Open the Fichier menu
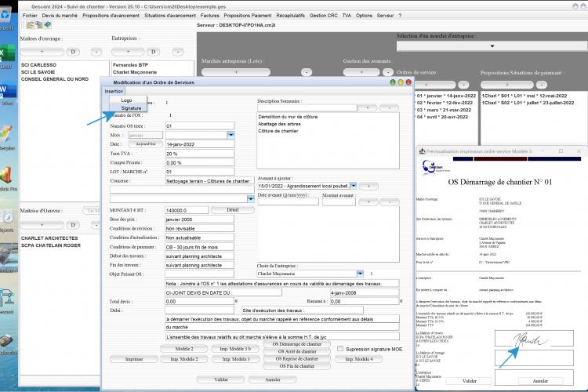This screenshot has width=588, height=392. coord(30,16)
